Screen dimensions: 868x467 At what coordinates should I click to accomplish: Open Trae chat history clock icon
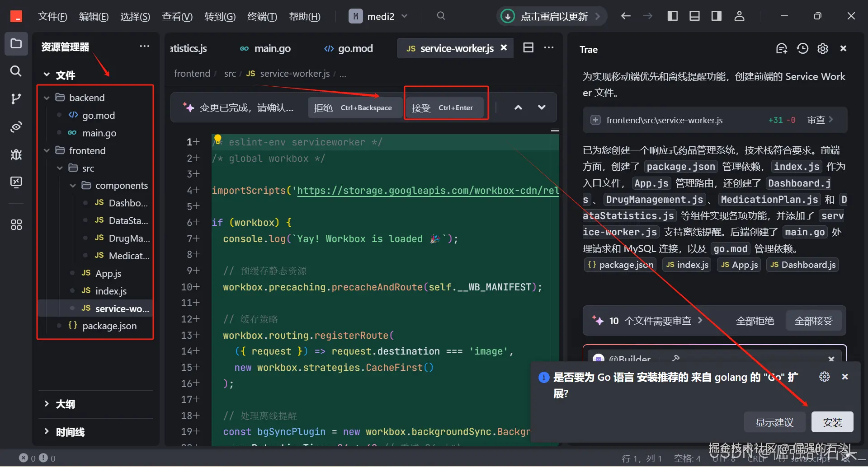[x=802, y=49]
